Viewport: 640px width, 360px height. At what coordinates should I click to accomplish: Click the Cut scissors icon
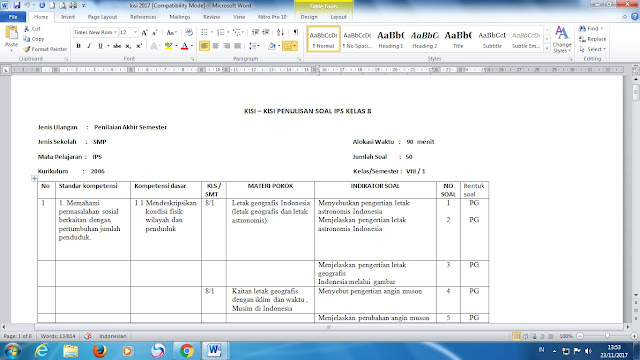(27, 29)
